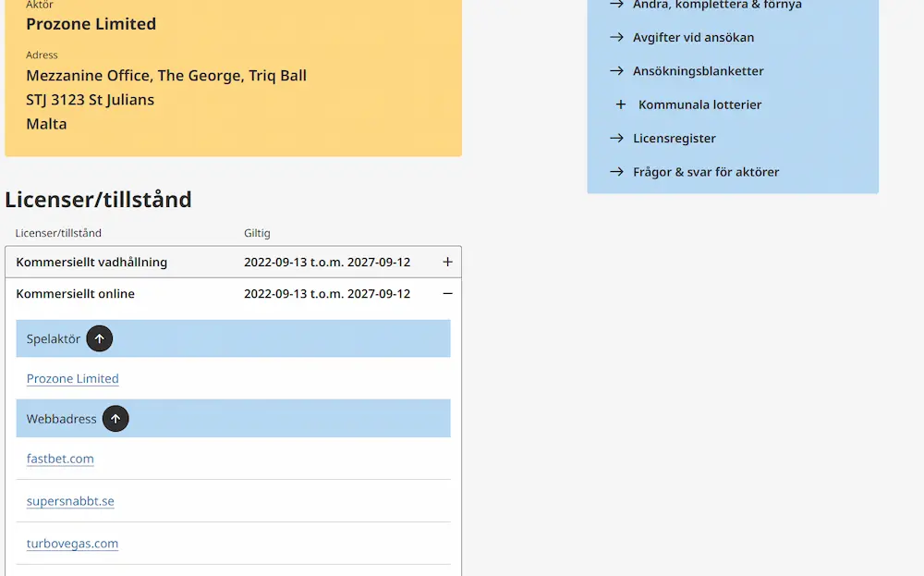Image resolution: width=924 pixels, height=576 pixels.
Task: Open the fastbet.com link
Action: tap(60, 459)
